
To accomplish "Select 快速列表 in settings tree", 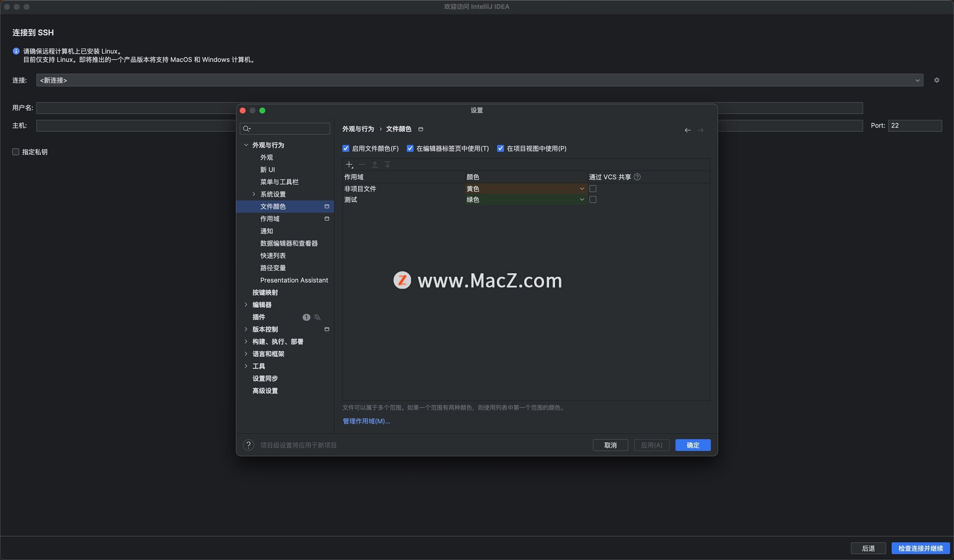I will point(273,256).
